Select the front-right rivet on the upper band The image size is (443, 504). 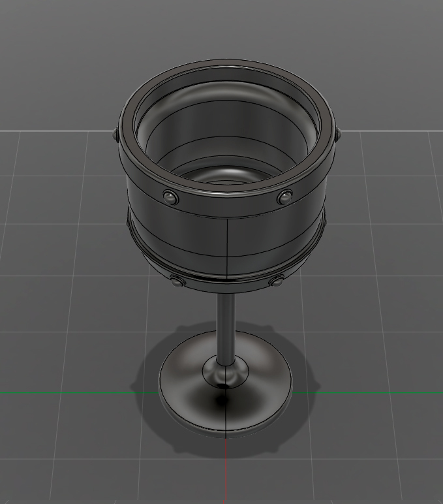(x=284, y=197)
